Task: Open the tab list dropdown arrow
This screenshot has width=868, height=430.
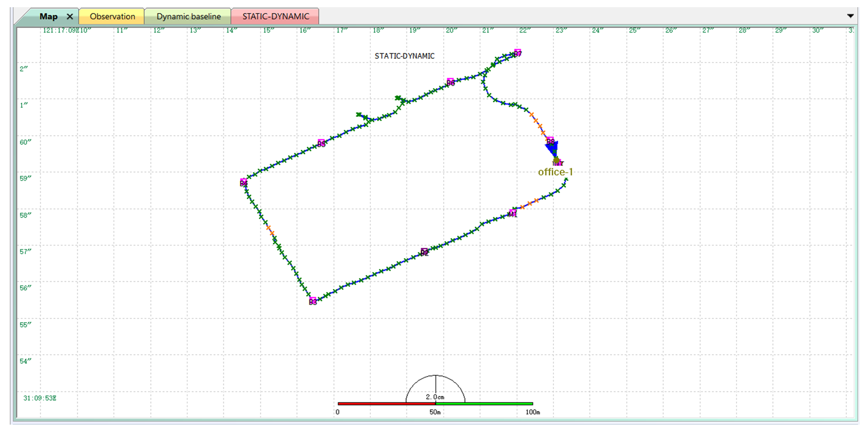Action: point(850,16)
